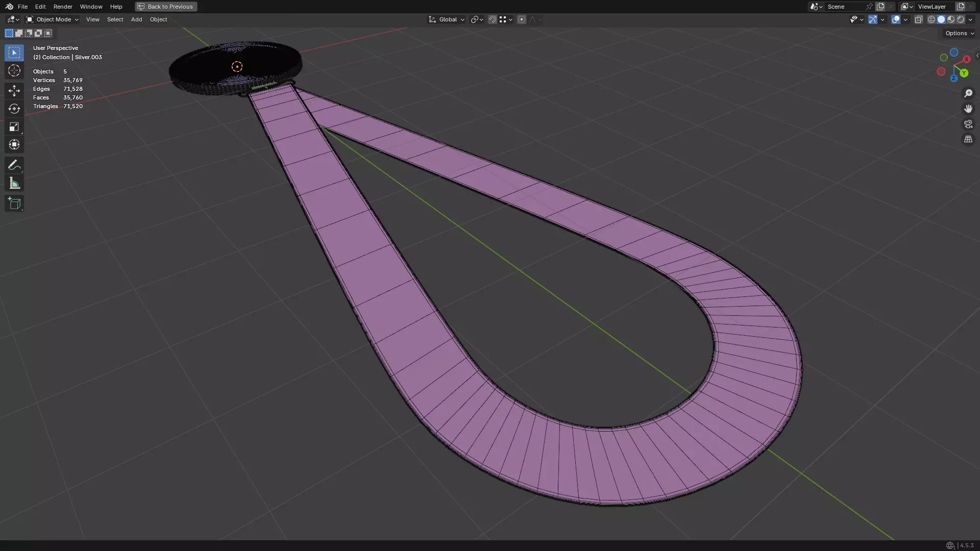Switch to perspective/orthographic view icon
This screenshot has height=551, width=980.
pyautogui.click(x=968, y=139)
